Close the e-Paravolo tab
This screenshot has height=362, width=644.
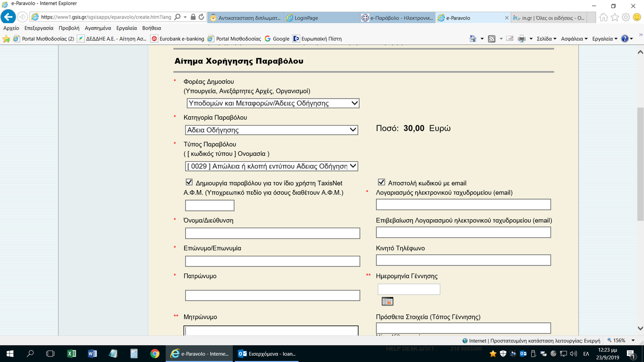tap(507, 18)
